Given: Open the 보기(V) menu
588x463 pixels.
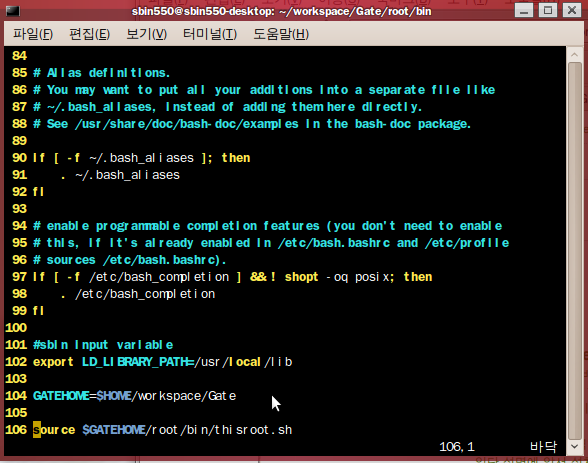Looking at the screenshot, I should point(147,34).
